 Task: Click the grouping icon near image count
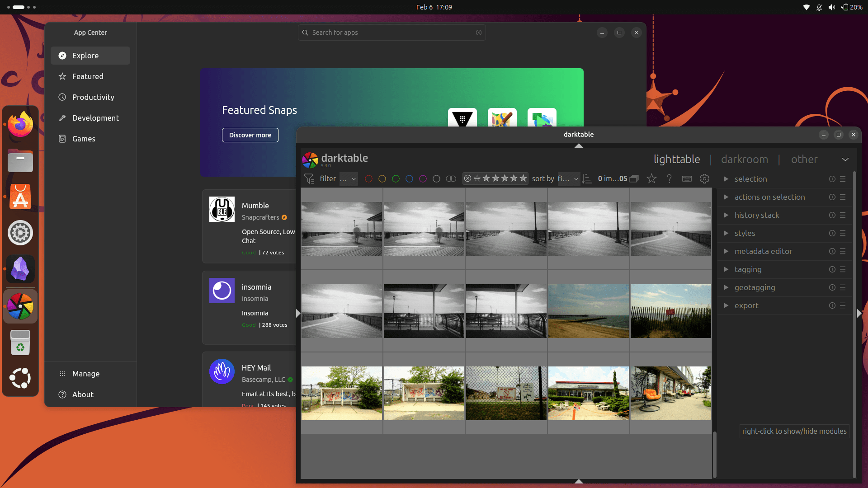[x=634, y=178]
